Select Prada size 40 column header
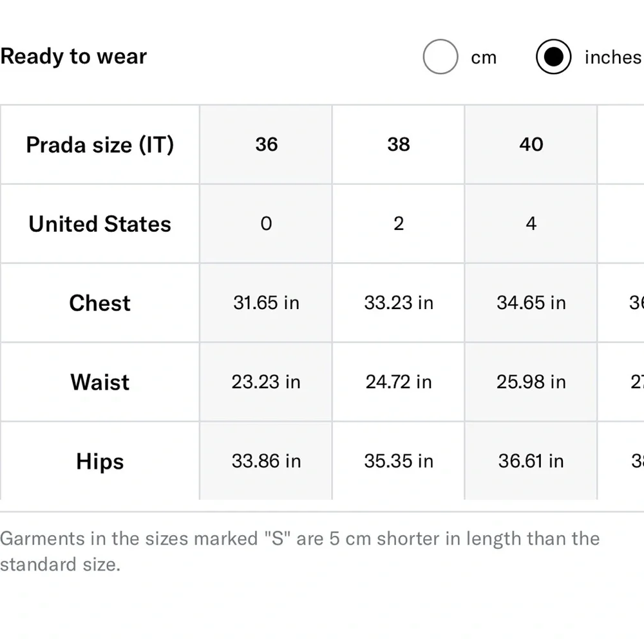The height and width of the screenshot is (644, 644). coord(531,144)
